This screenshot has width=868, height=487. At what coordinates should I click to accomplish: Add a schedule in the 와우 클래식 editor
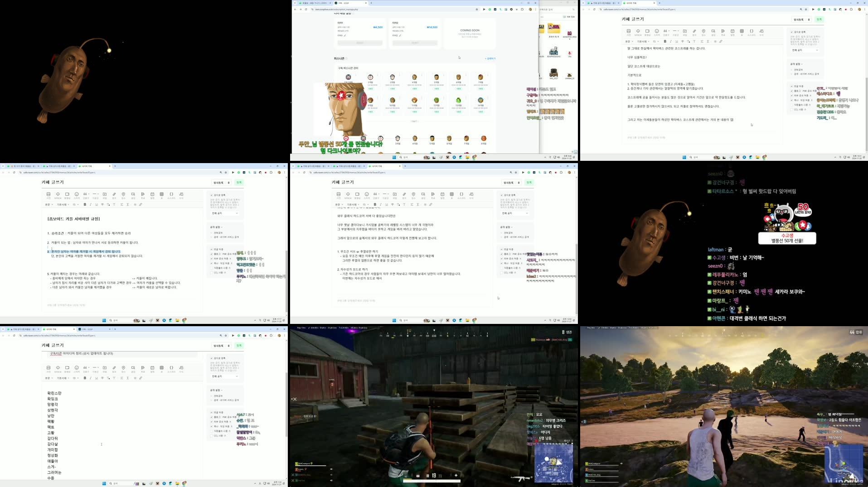point(442,195)
